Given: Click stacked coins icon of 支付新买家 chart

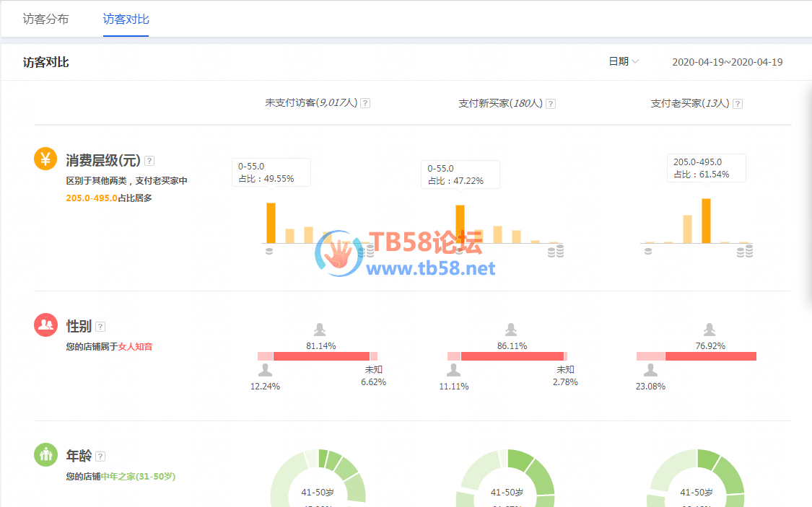Looking at the screenshot, I should pyautogui.click(x=556, y=252).
